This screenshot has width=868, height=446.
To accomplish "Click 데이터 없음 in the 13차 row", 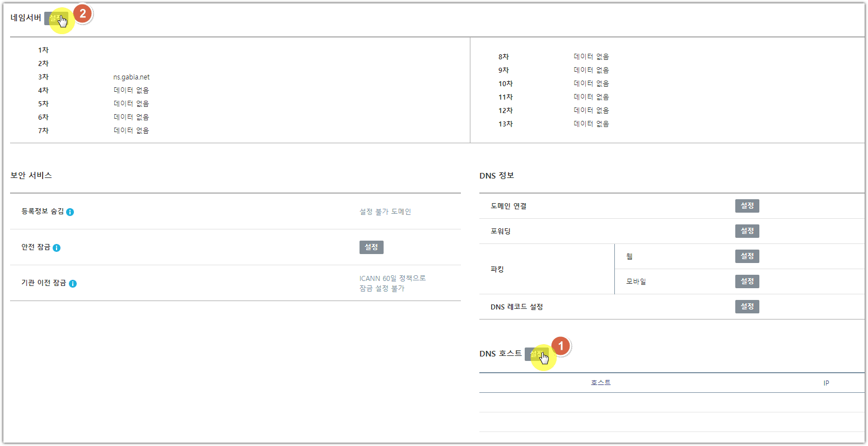I will click(x=591, y=124).
